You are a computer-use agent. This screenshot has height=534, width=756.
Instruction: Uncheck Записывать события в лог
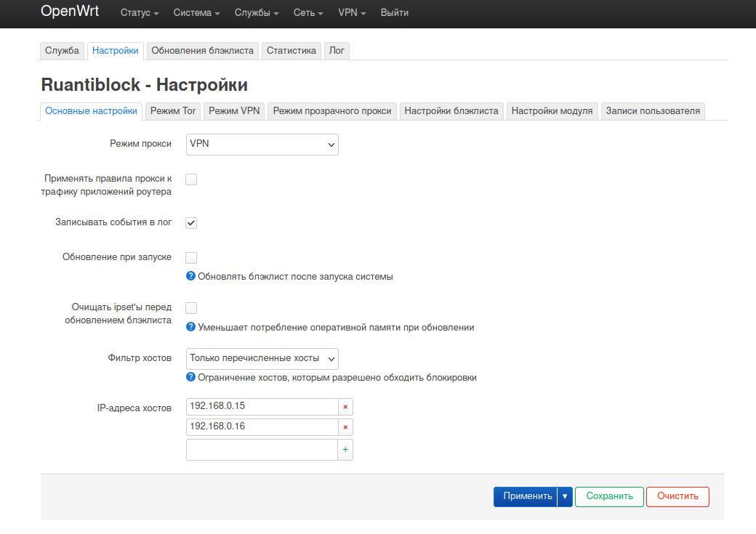191,222
